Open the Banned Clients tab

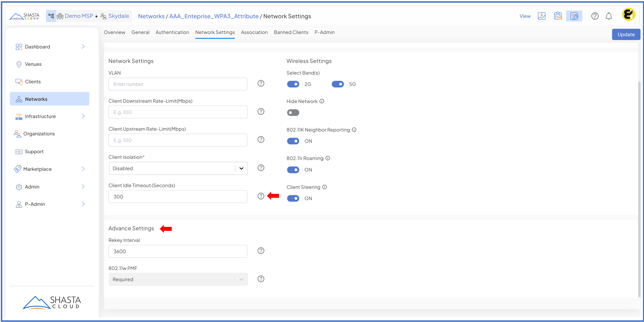pyautogui.click(x=291, y=32)
